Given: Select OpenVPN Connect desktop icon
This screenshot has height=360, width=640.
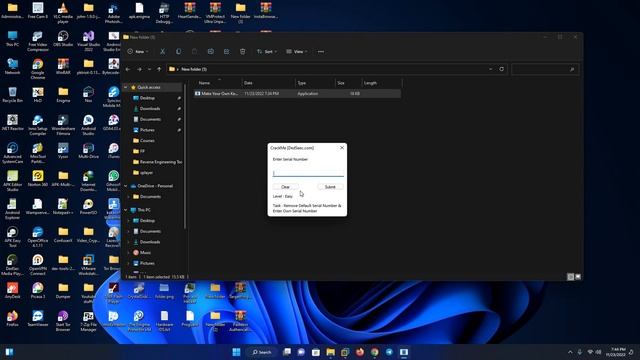Looking at the screenshot, I should (x=38, y=264).
